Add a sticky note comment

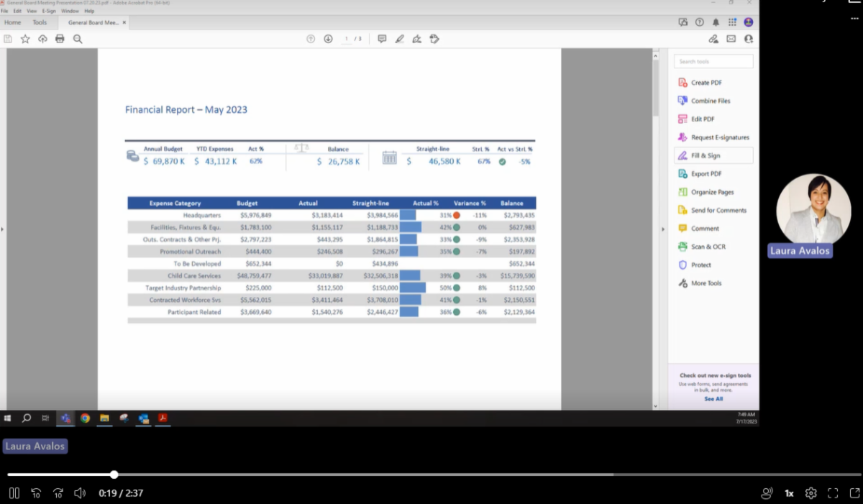(382, 39)
